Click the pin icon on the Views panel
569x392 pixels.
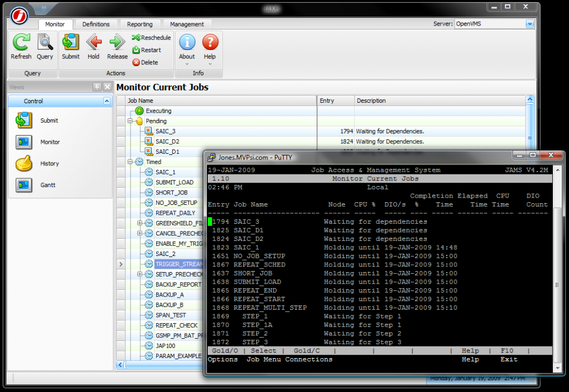click(x=97, y=87)
